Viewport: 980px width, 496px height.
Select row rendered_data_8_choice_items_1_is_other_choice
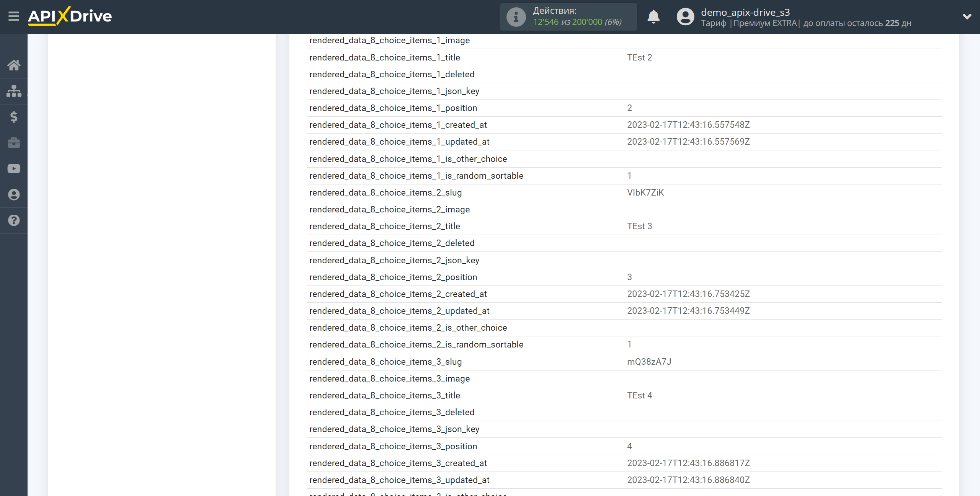click(x=624, y=159)
